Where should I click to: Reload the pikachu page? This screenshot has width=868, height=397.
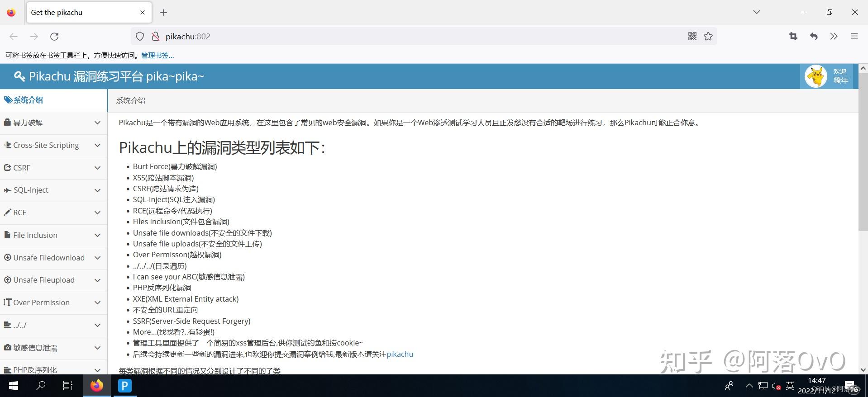[x=54, y=37]
